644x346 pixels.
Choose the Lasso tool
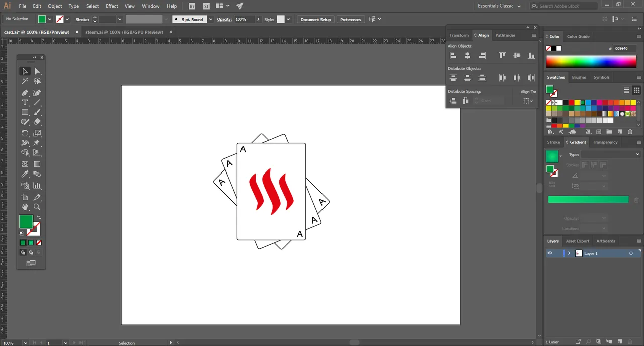(37, 81)
